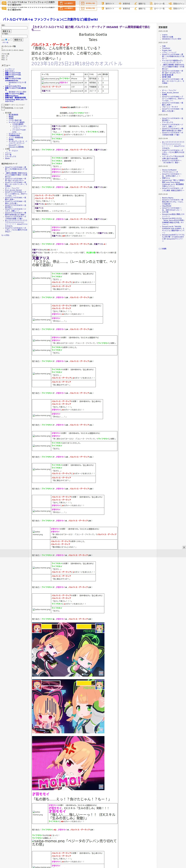Click the large blue wiki title heading link
Image resolution: width=186 pixels, height=868 pixels.
pyautogui.click(x=50, y=20)
